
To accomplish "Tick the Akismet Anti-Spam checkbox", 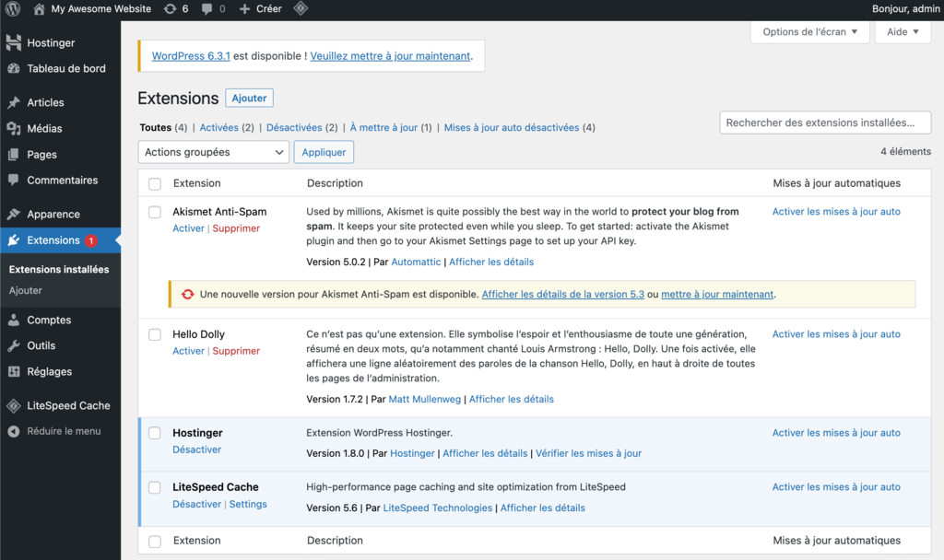I will (154, 212).
